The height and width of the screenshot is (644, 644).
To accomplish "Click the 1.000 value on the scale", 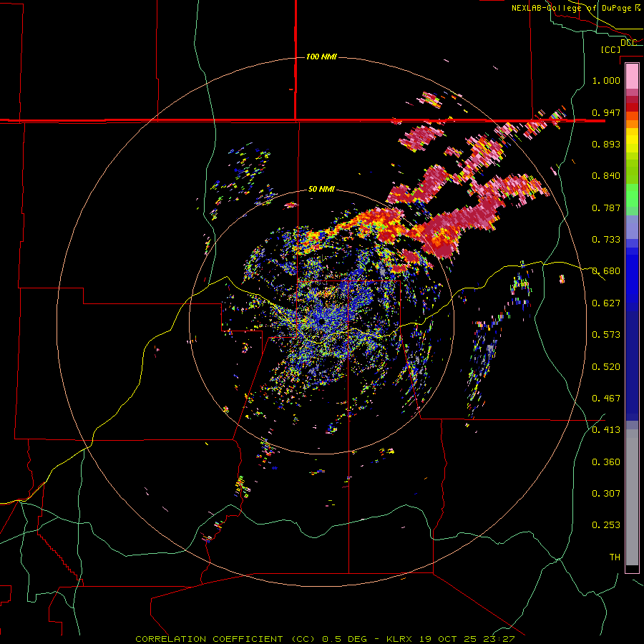I will 606,80.
